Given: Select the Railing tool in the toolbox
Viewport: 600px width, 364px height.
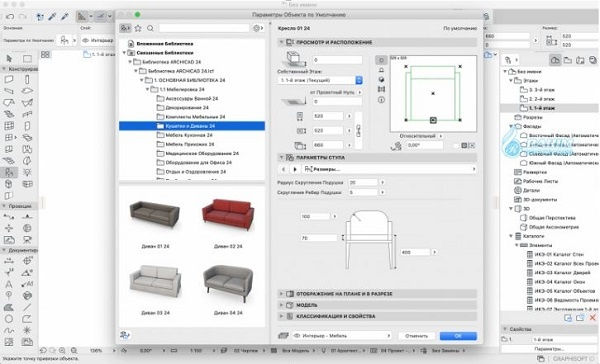Looking at the screenshot, I should (x=27, y=114).
